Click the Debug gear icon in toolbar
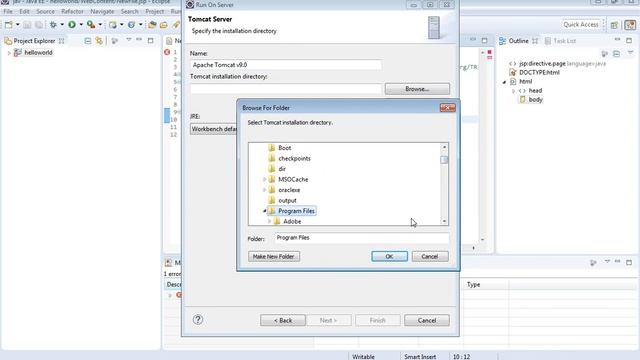 [53, 25]
